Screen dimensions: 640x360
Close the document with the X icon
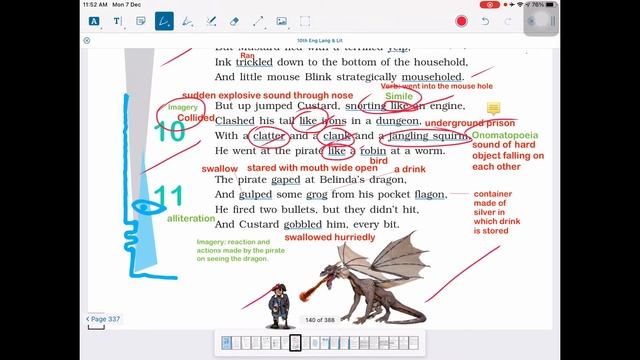(87, 40)
